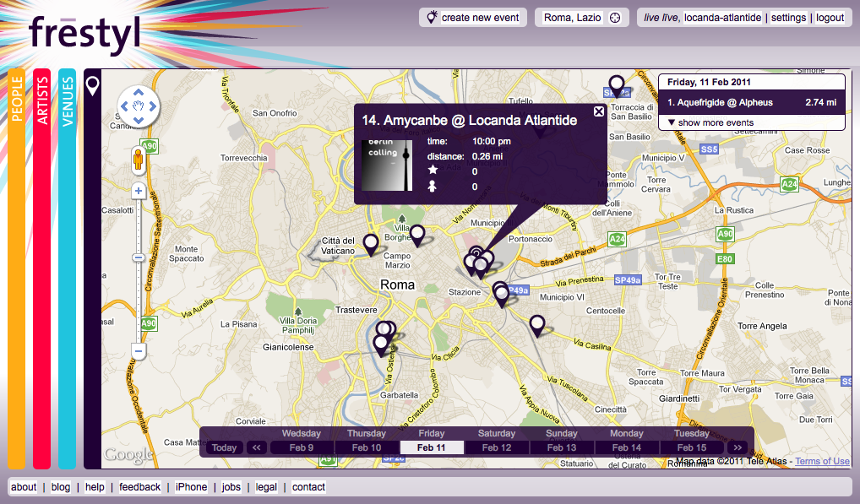Select the event pin on Via Casilina

537,326
